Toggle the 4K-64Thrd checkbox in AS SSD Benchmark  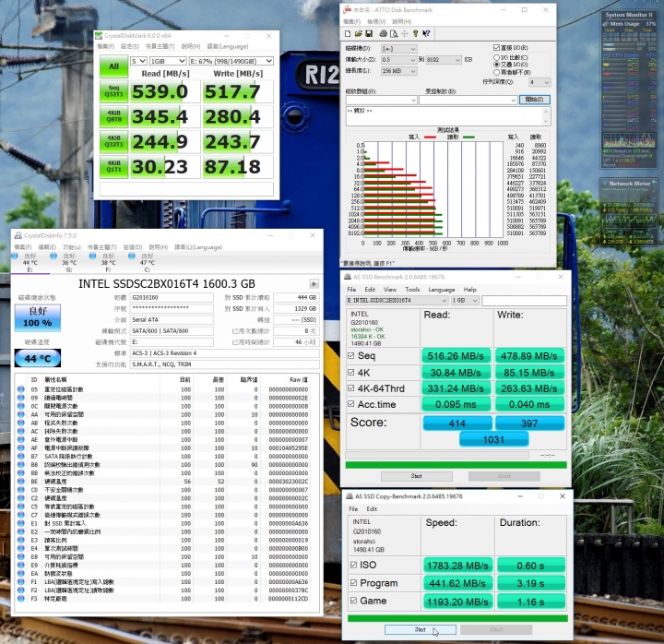click(350, 388)
